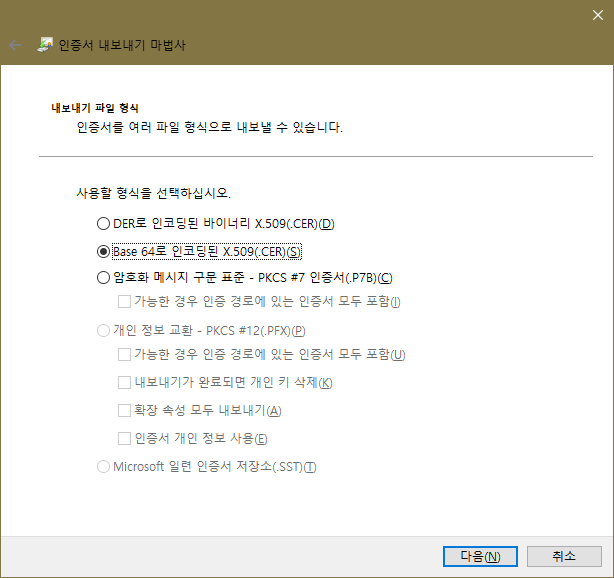Click the 다음(N) button
The height and width of the screenshot is (578, 614).
[480, 556]
